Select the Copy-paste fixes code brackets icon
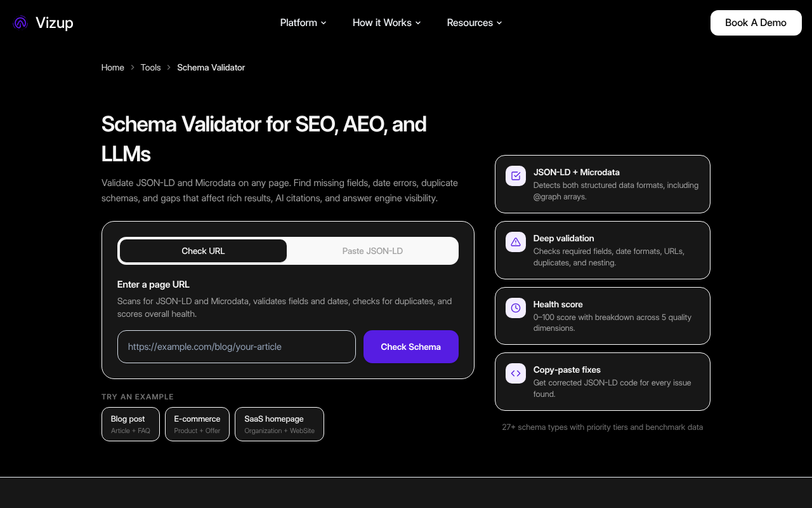The image size is (812, 508). 516,373
